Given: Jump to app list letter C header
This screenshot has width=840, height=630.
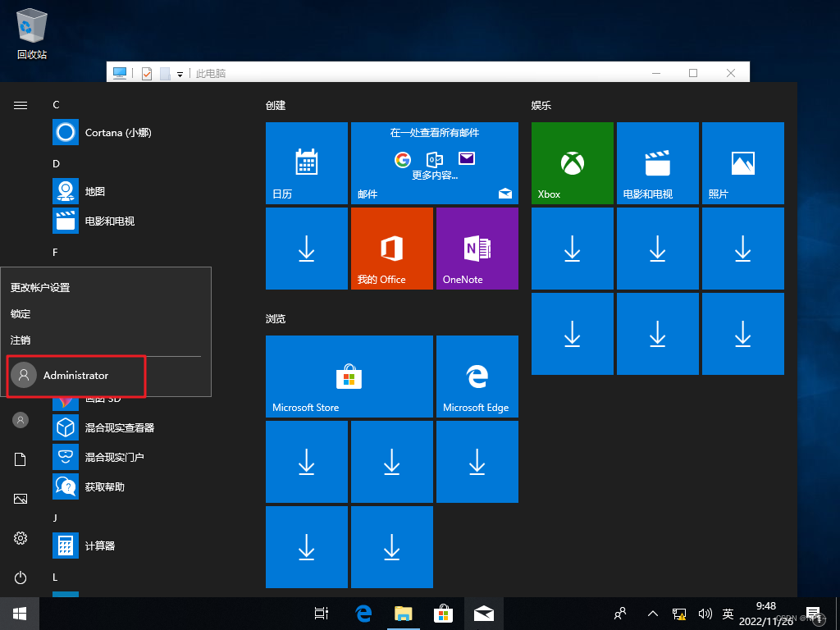Looking at the screenshot, I should pos(56,104).
